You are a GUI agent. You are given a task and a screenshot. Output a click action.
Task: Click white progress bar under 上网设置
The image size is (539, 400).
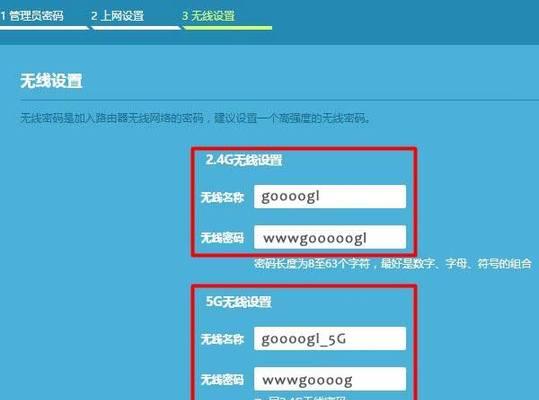pos(136,28)
